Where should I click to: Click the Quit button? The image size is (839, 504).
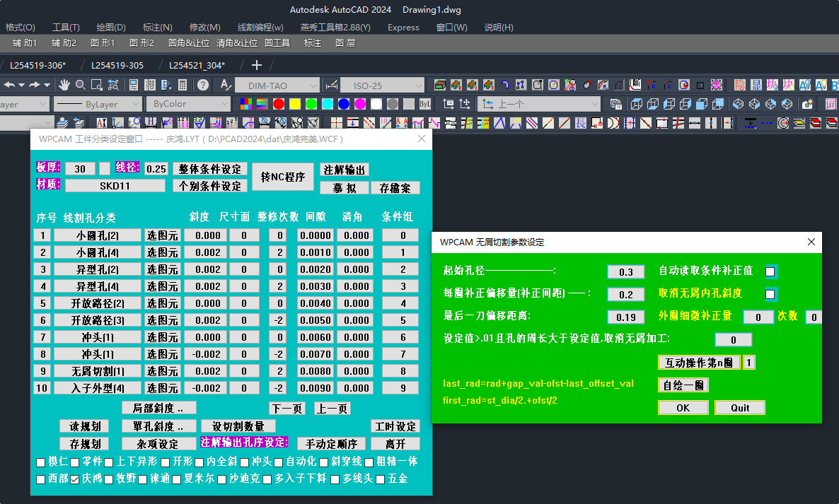(x=739, y=408)
